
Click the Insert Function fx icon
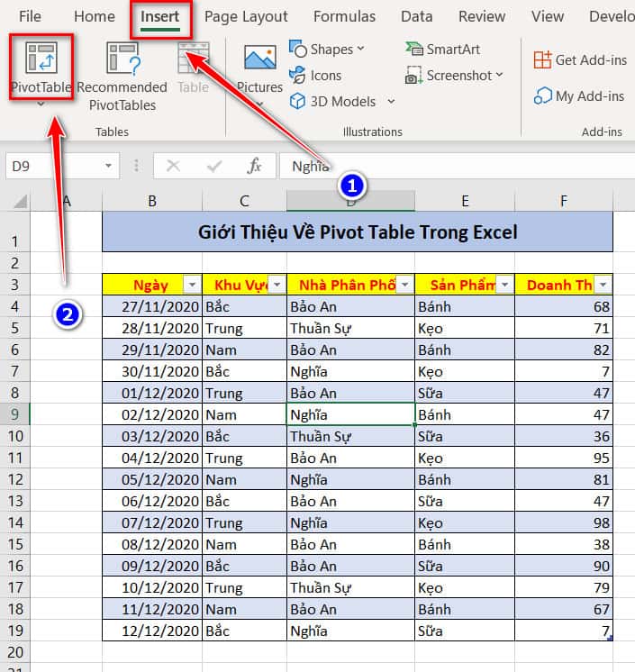coord(254,166)
